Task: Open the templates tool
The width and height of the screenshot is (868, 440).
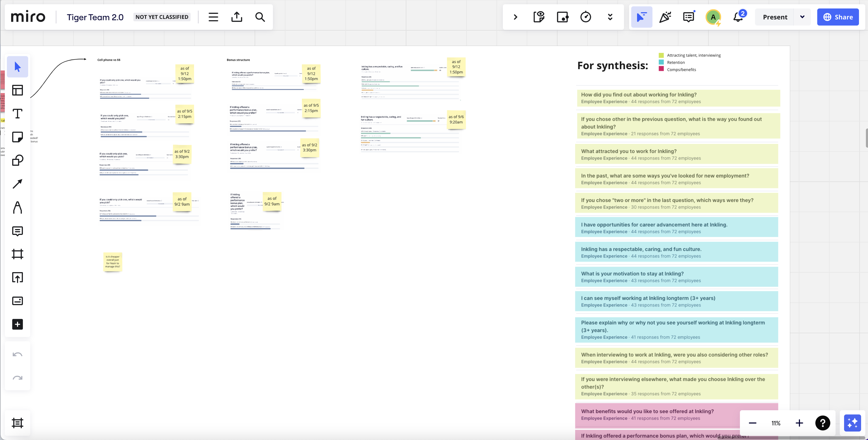Action: tap(17, 90)
